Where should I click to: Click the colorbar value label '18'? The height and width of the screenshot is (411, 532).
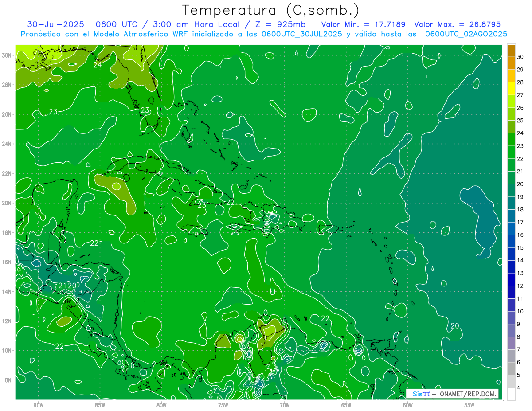point(520,210)
